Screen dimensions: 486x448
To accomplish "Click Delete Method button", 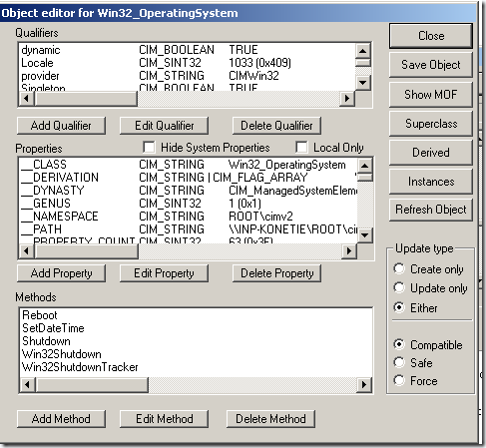I will tap(270, 419).
